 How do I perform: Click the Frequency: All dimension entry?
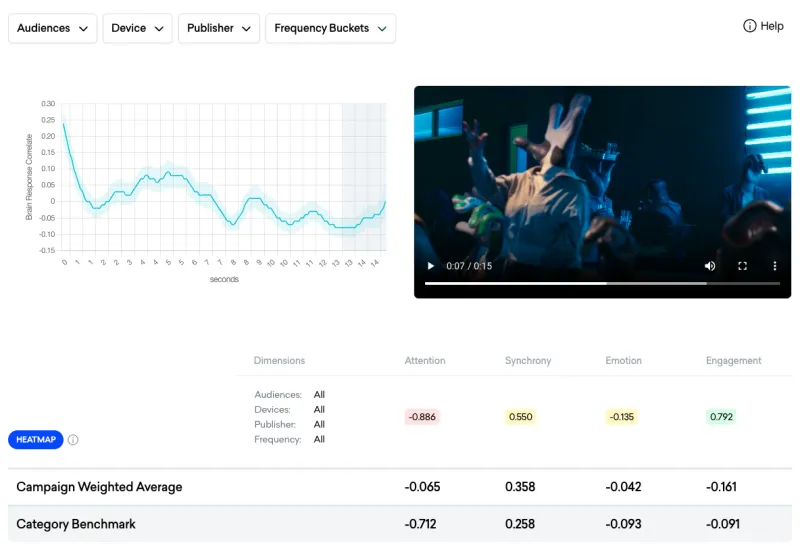coord(290,439)
